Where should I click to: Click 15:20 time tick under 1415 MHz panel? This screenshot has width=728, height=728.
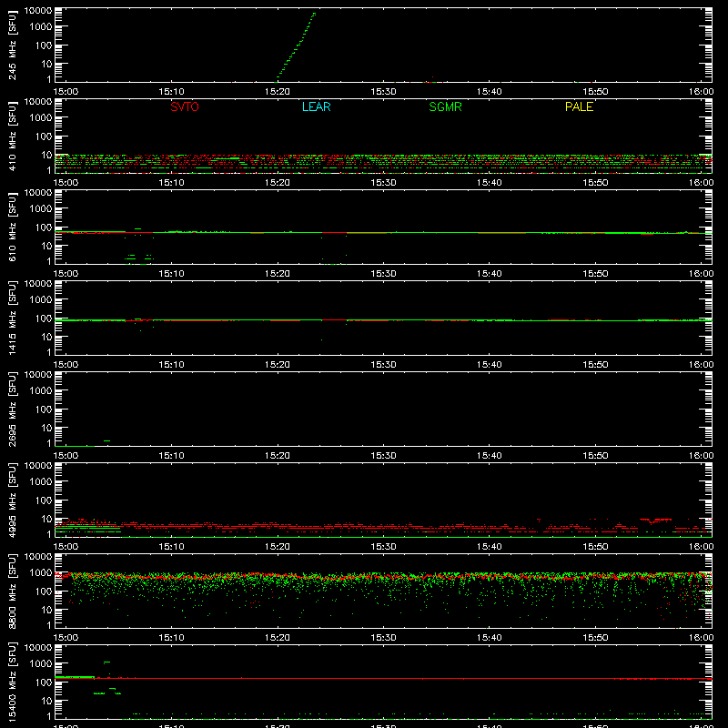click(x=278, y=365)
